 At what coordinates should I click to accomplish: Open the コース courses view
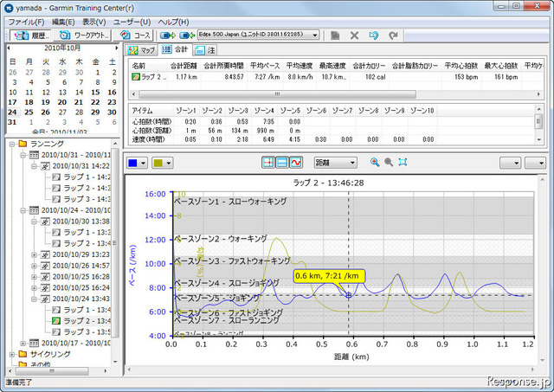136,35
